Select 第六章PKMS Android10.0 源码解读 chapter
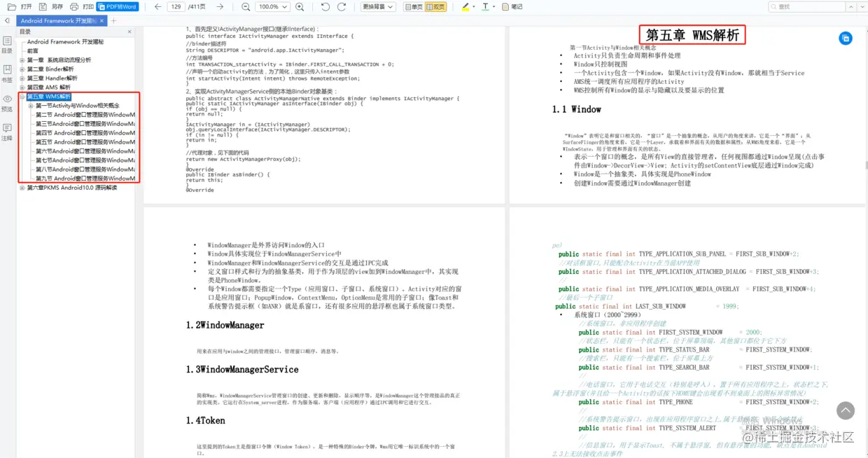The height and width of the screenshot is (458, 868). point(72,188)
